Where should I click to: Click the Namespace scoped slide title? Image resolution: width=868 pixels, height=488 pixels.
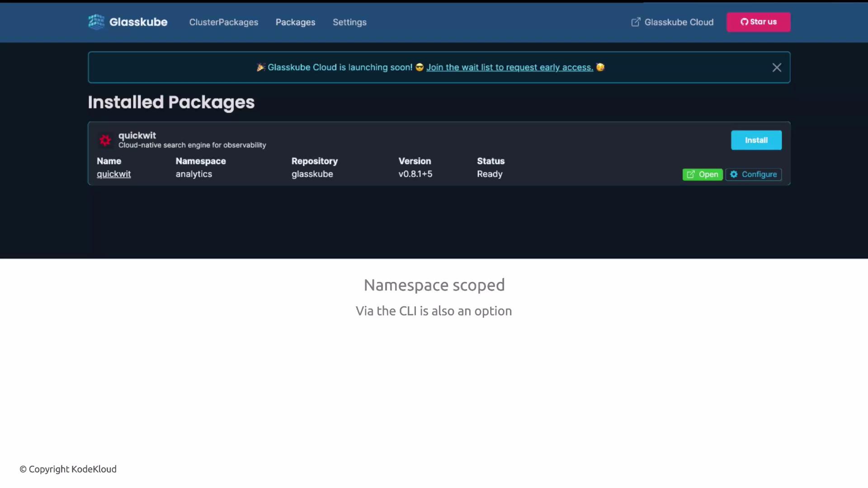434,285
